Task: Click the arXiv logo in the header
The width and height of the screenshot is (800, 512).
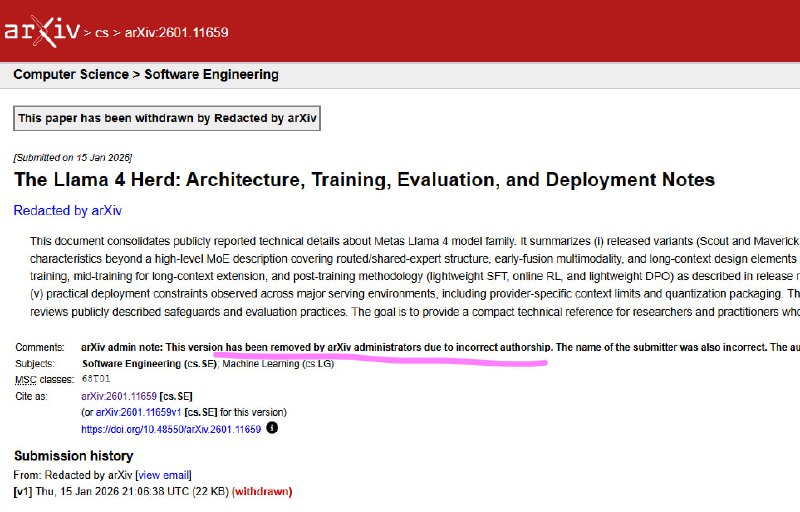Action: pos(40,30)
